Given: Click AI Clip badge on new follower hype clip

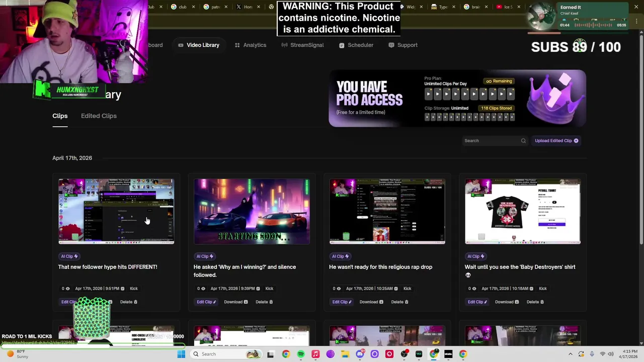Looking at the screenshot, I should pos(69,256).
